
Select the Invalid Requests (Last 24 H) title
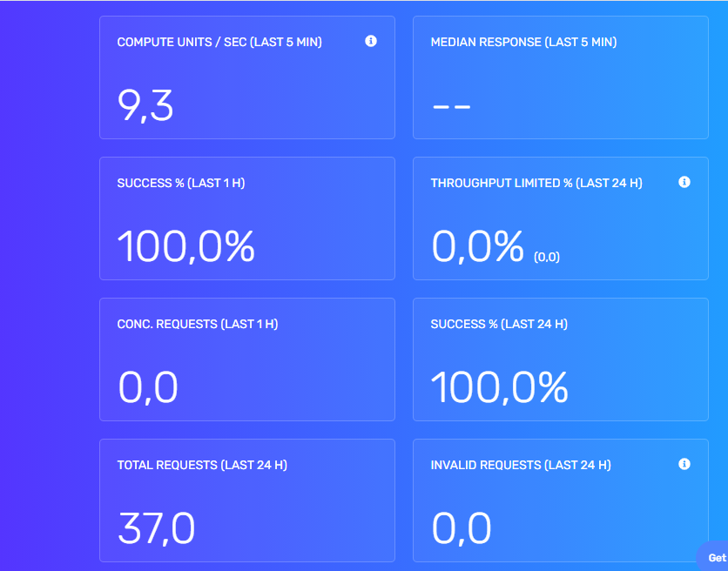[x=521, y=465]
